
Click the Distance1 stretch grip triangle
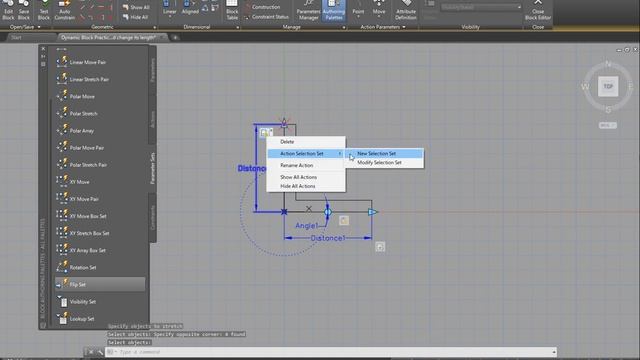click(x=372, y=212)
